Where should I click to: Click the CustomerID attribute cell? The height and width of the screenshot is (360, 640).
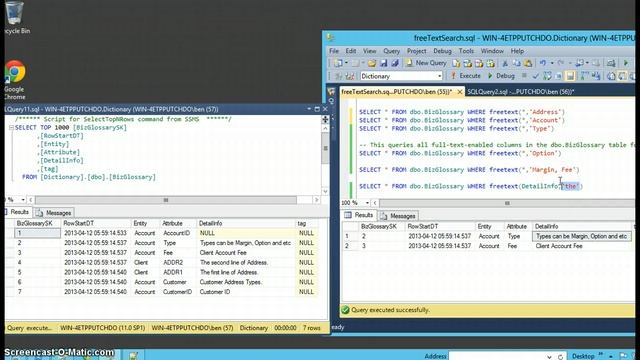(x=178, y=292)
